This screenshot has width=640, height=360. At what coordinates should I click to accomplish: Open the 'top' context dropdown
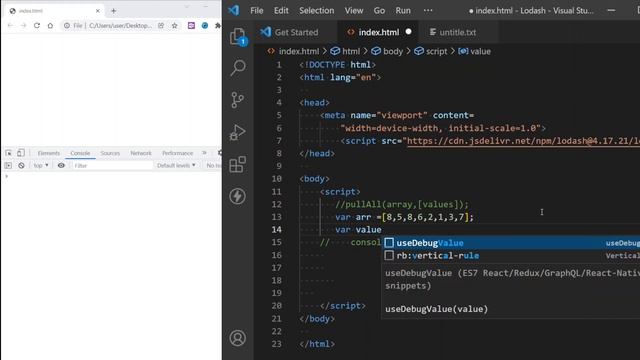click(41, 165)
